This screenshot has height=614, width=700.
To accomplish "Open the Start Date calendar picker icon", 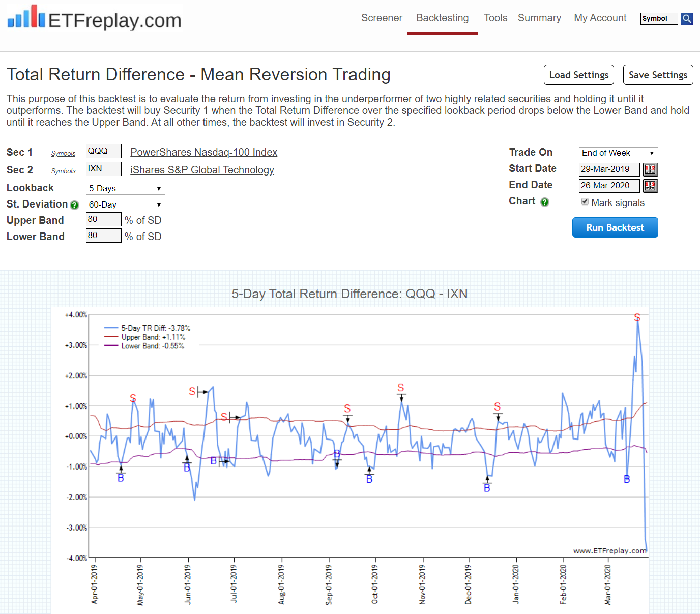I will 650,169.
